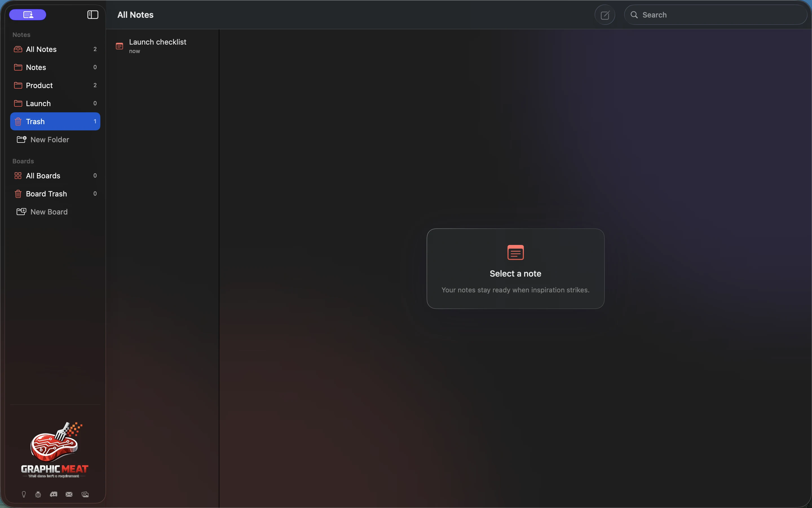Open the Product folder
Image resolution: width=812 pixels, height=508 pixels.
coord(55,85)
